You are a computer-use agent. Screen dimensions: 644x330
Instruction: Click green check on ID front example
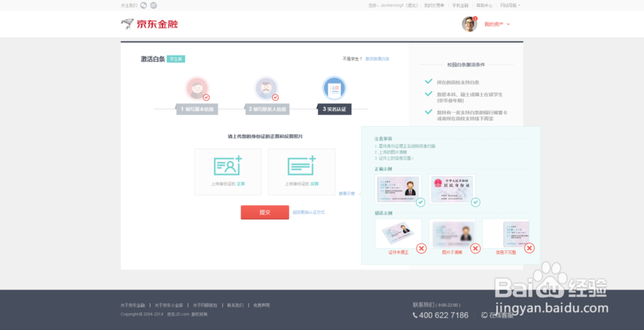pyautogui.click(x=420, y=203)
